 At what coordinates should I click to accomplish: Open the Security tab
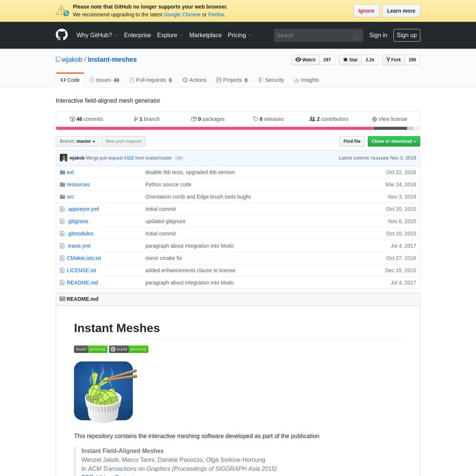[271, 80]
